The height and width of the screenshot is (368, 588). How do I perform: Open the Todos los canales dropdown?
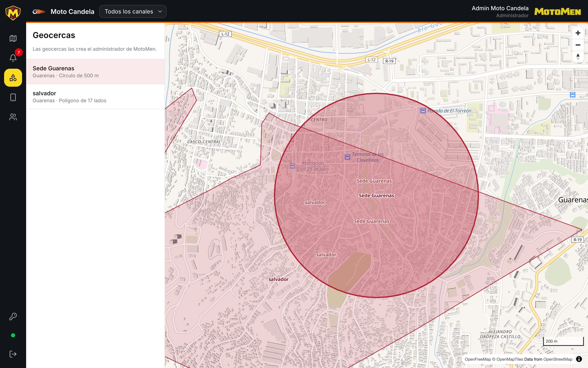pyautogui.click(x=133, y=11)
